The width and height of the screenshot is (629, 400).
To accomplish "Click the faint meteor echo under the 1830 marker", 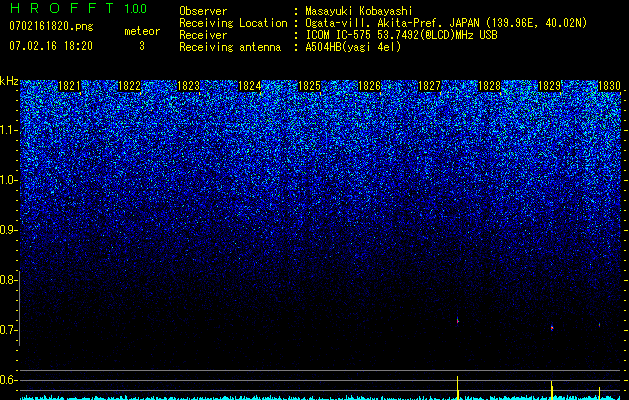I will click(599, 325).
